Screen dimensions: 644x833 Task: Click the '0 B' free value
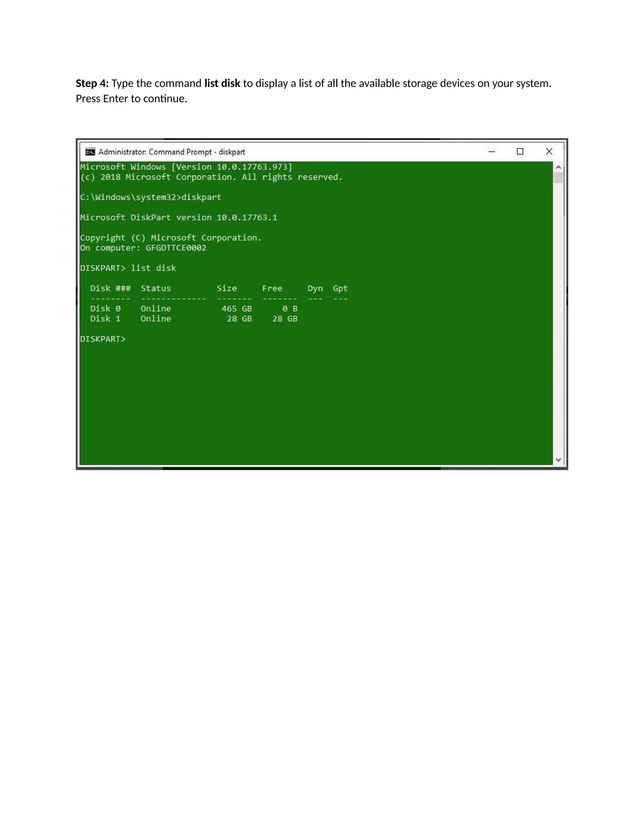click(x=290, y=309)
